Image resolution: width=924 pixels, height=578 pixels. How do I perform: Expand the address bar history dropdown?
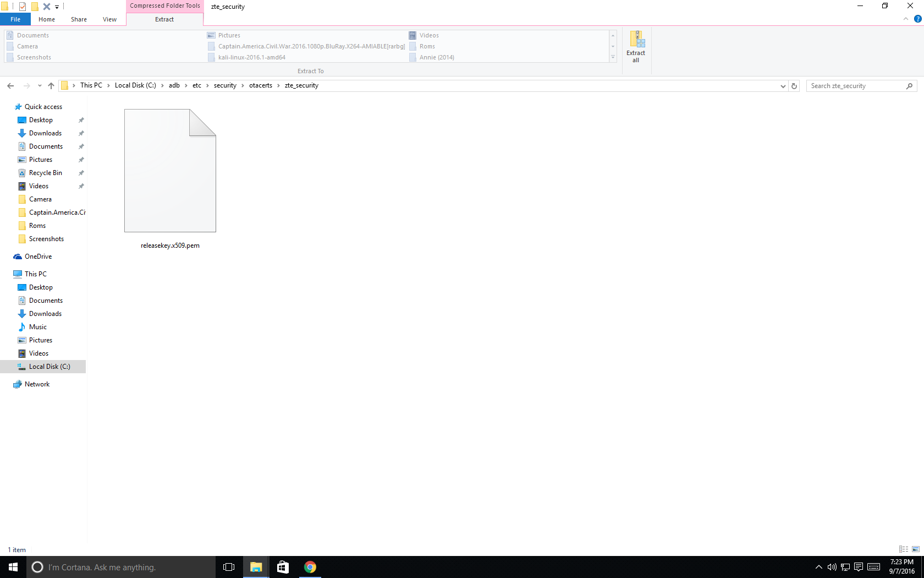coord(783,86)
